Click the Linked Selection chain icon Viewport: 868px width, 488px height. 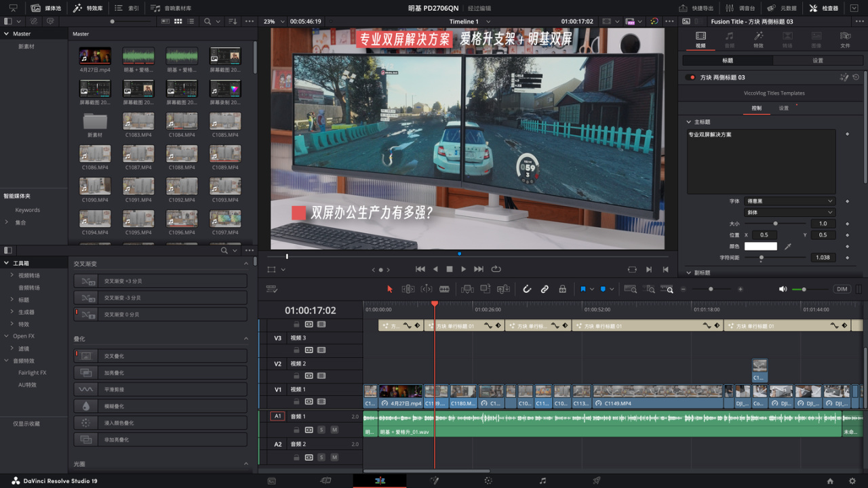(544, 289)
